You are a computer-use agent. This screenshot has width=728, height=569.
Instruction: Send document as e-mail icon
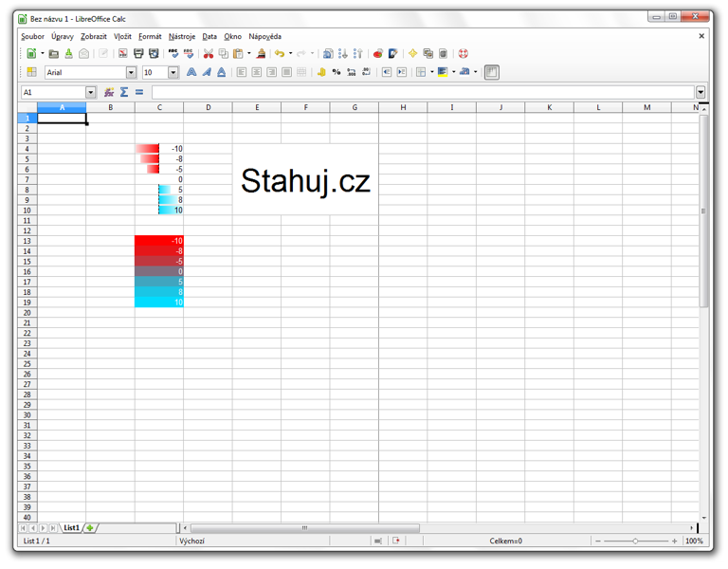(x=83, y=53)
